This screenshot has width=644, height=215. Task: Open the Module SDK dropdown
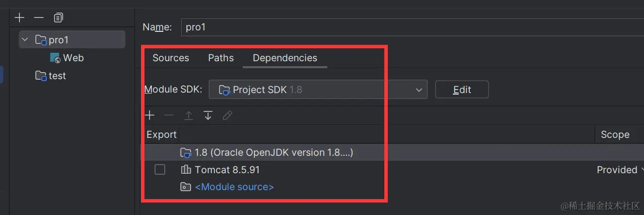click(318, 90)
